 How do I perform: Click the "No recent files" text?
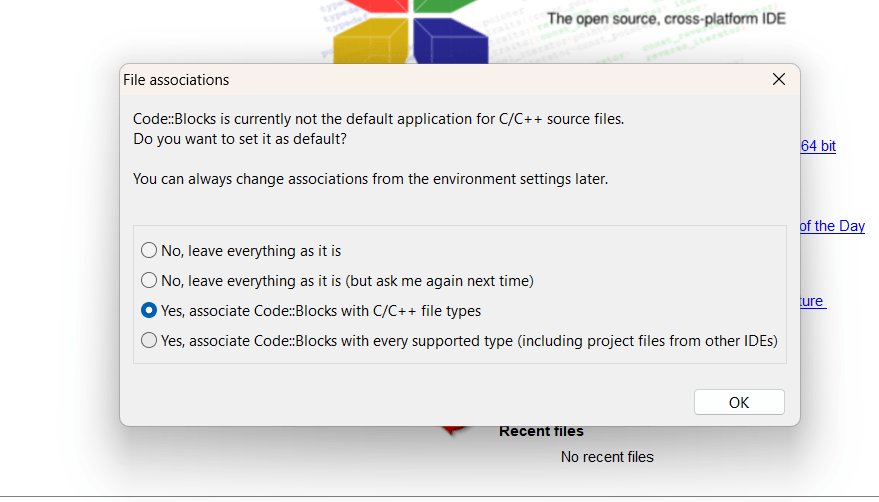pos(607,457)
